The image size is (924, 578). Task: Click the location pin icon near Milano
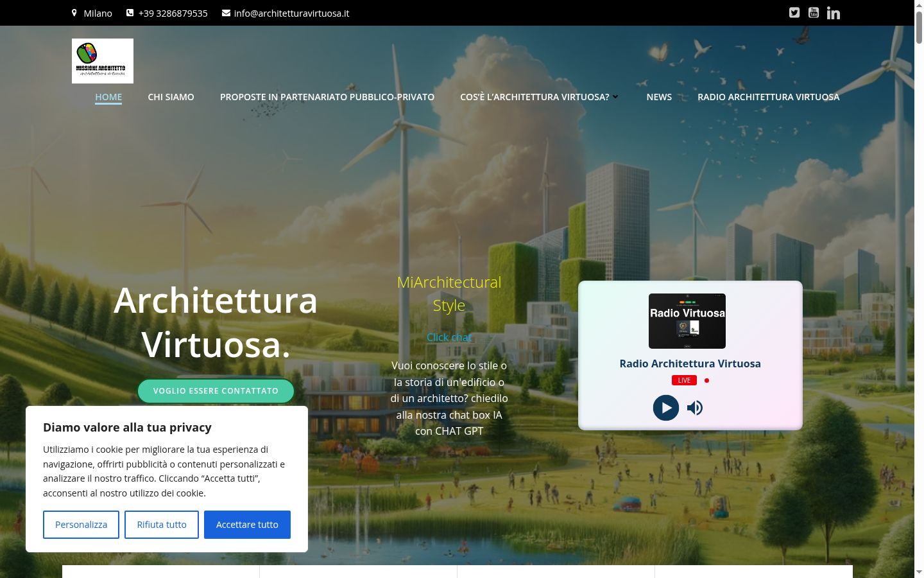(x=74, y=13)
